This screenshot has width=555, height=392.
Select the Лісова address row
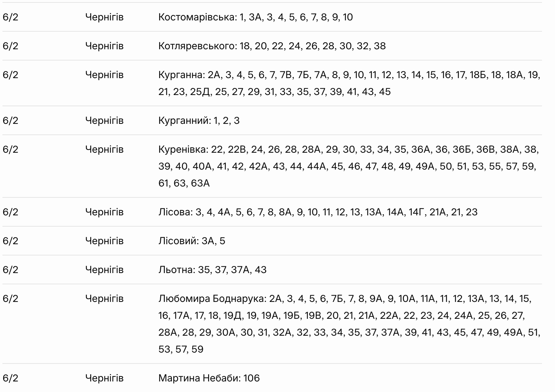272,212
